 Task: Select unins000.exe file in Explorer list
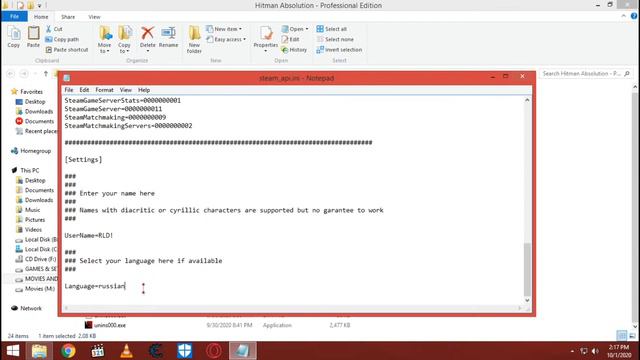[x=105, y=325]
